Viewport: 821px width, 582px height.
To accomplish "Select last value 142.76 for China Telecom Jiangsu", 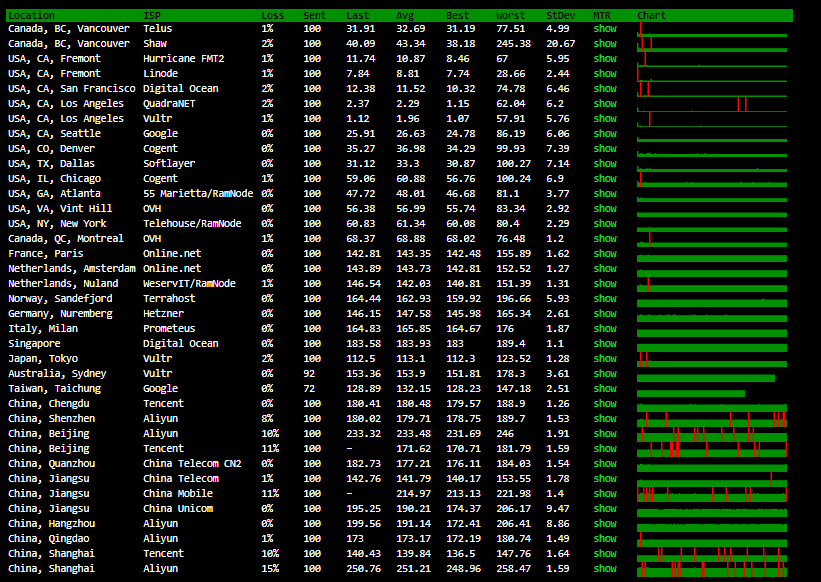I will pyautogui.click(x=363, y=479).
